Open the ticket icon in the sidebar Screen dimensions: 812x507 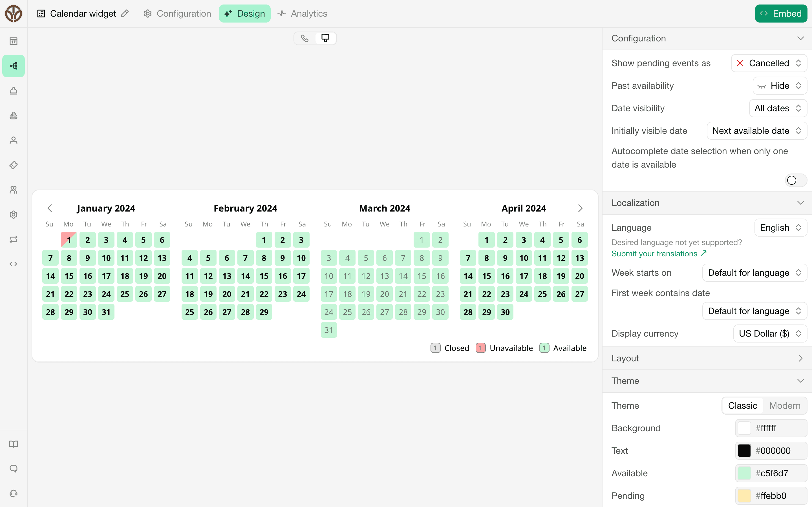pyautogui.click(x=14, y=165)
